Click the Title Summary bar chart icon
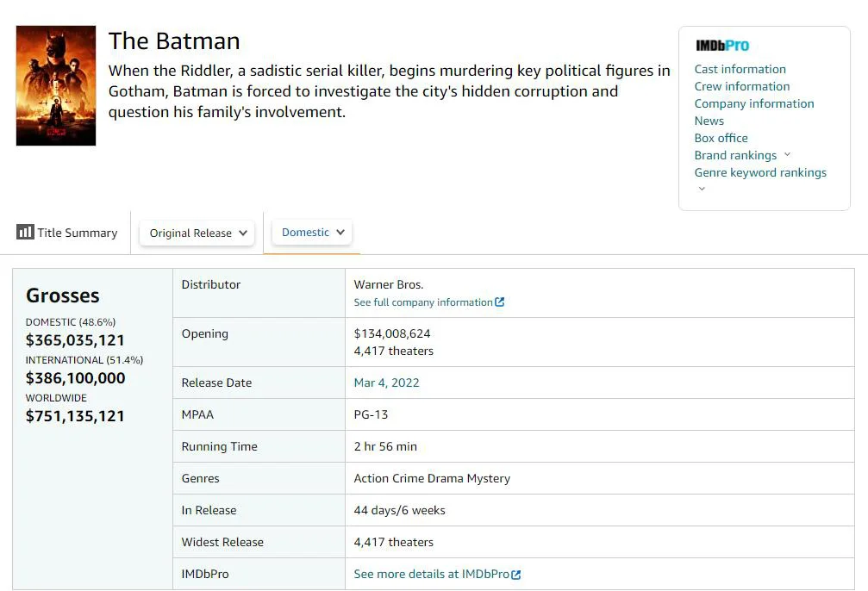Screen dimensions: 868x591 point(25,232)
